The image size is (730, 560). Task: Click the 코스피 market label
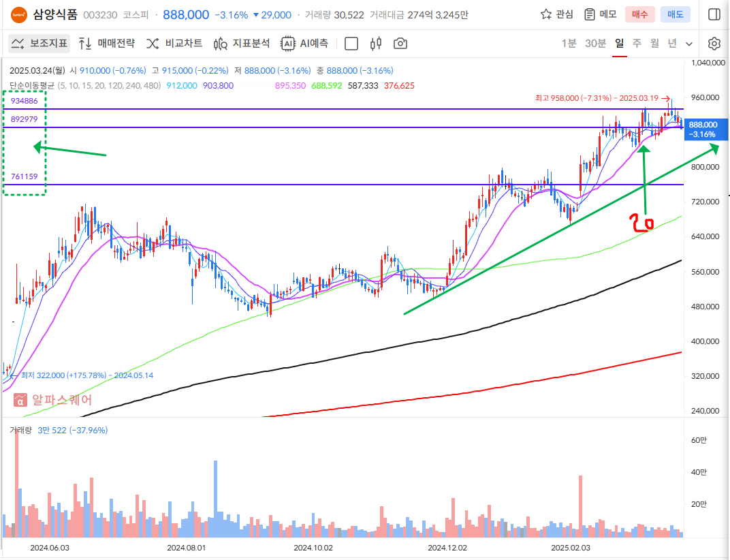pyautogui.click(x=136, y=15)
